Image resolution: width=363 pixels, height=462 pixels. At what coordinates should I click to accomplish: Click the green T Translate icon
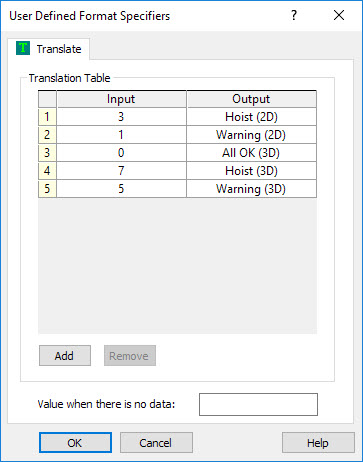[23, 48]
